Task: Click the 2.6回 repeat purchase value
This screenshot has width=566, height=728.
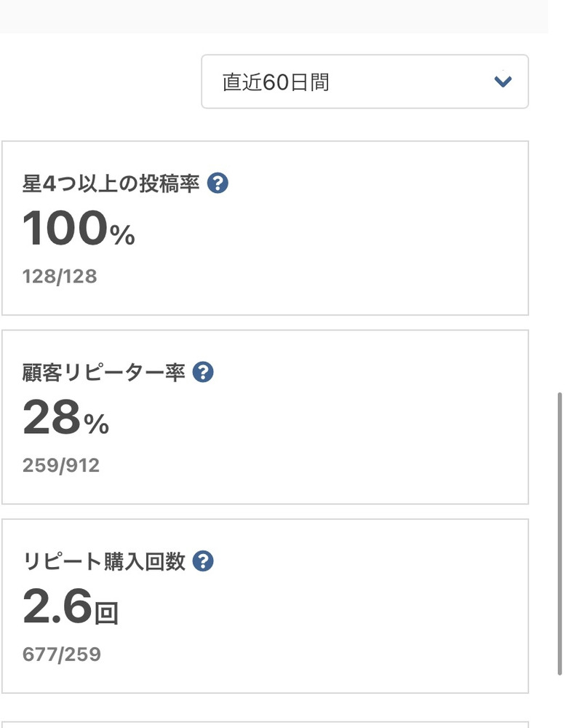Action: click(x=70, y=607)
